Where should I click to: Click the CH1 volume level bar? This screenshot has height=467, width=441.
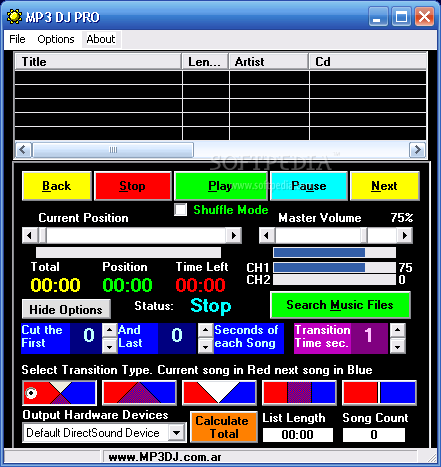point(335,267)
